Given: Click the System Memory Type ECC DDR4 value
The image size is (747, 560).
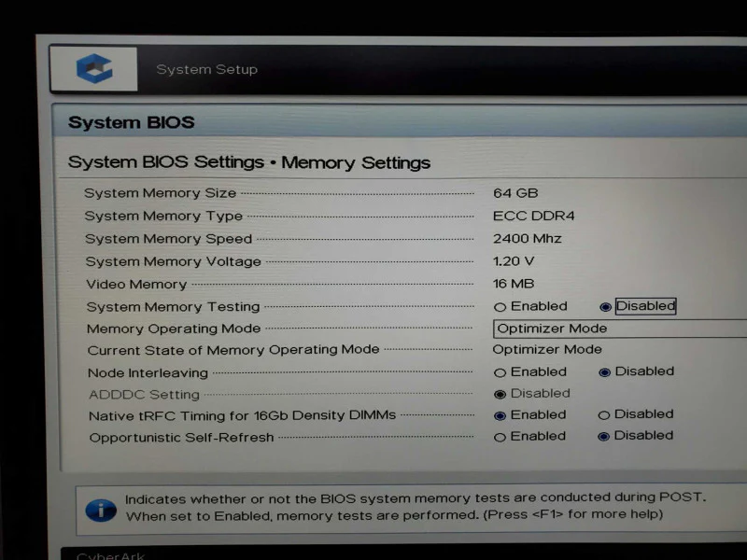Looking at the screenshot, I should pyautogui.click(x=533, y=216).
